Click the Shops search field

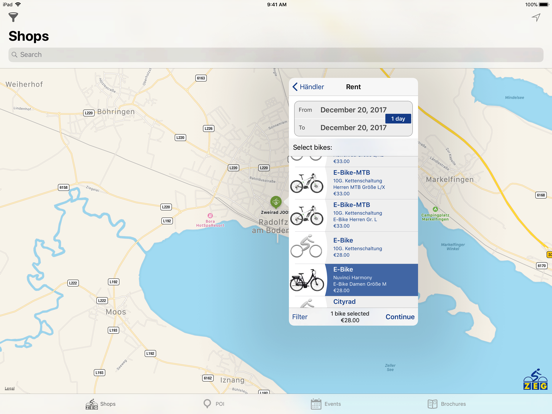click(x=276, y=55)
